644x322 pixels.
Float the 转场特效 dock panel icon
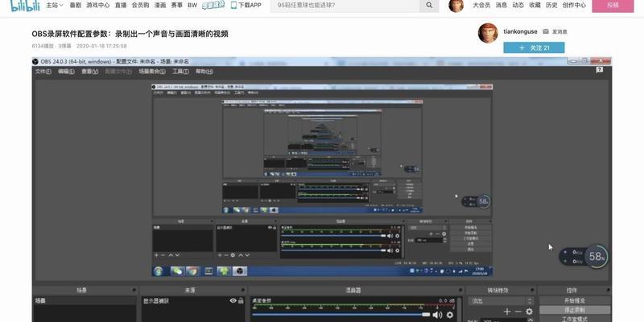(531, 291)
